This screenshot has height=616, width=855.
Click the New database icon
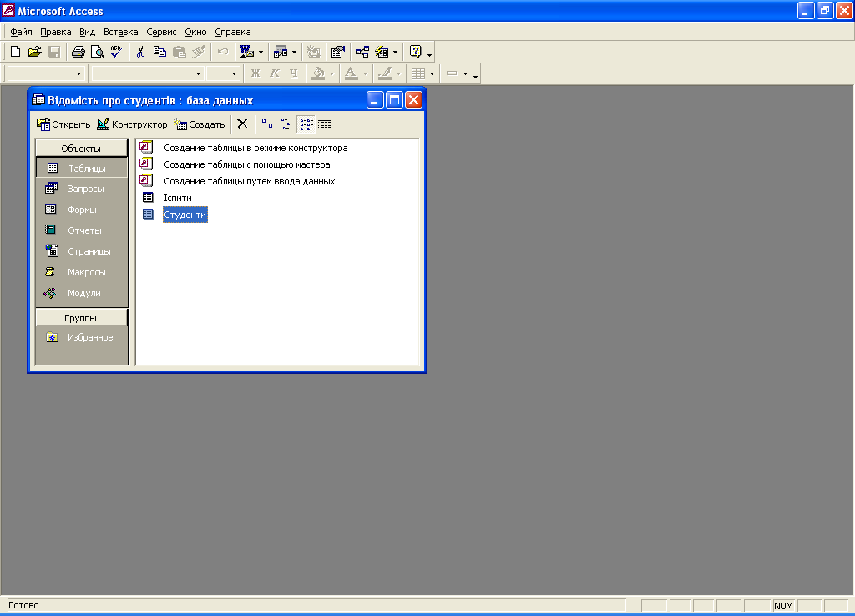(x=15, y=52)
